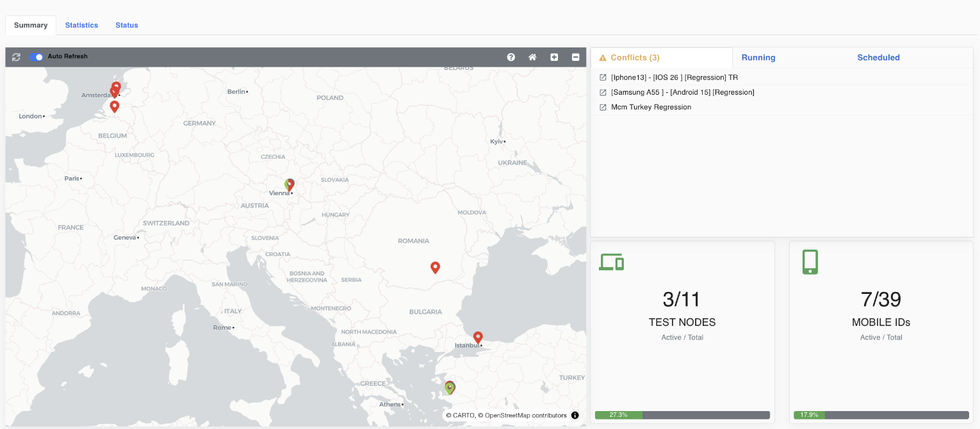The image size is (980, 429).
Task: Select the Mcm Turkey Regression conflict
Action: pos(651,107)
